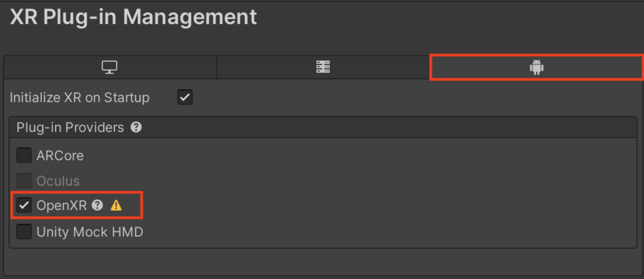Viewport: 644px width, 279px height.
Task: Click the yellow OpenXR warning icon
Action: 116,205
